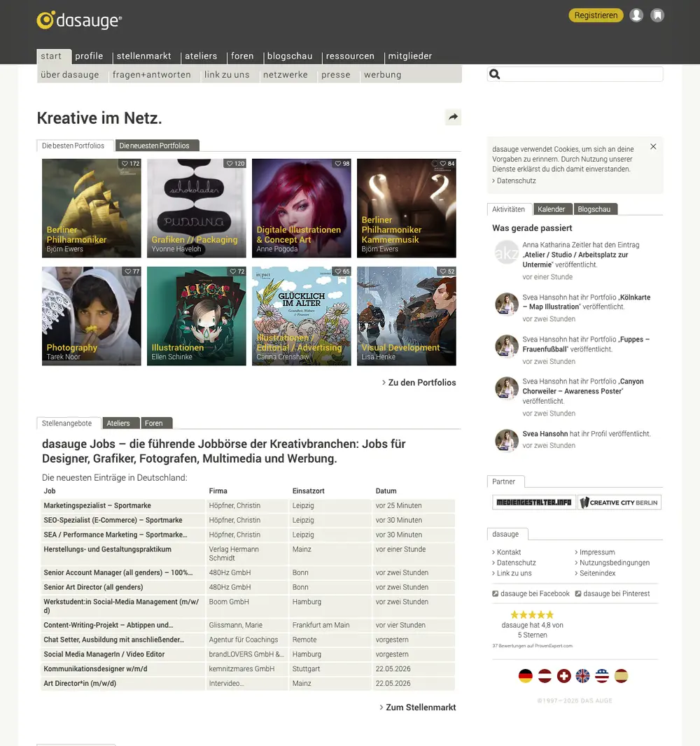Switch to the Blogschau sidebar tab
The height and width of the screenshot is (746, 700).
[595, 209]
